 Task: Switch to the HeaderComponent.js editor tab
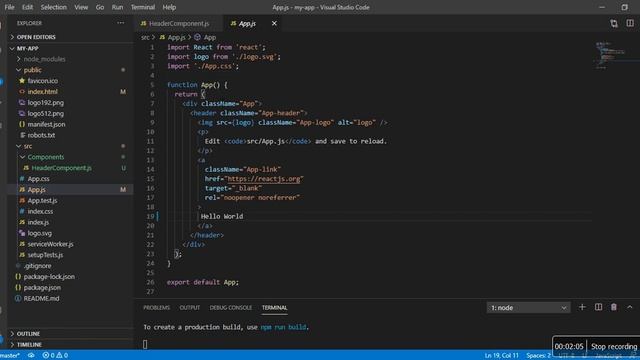[178, 24]
